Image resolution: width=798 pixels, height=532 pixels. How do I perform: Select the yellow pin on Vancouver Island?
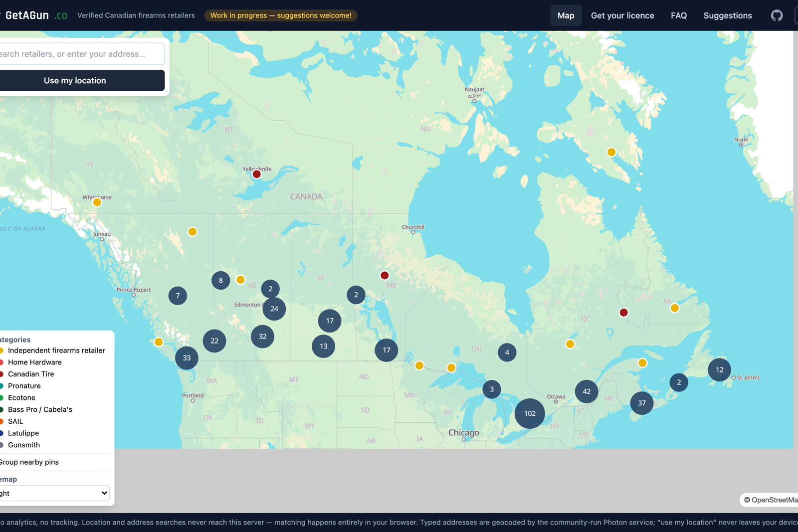[159, 342]
